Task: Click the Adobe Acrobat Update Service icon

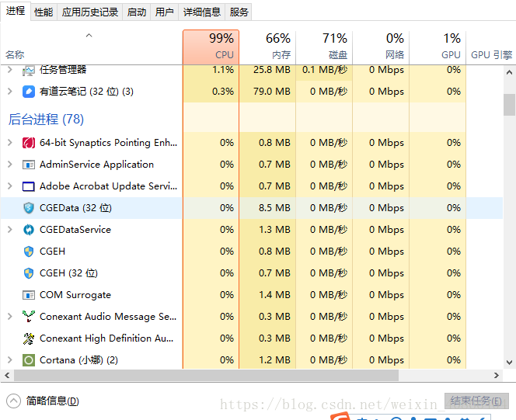Action: [x=29, y=186]
